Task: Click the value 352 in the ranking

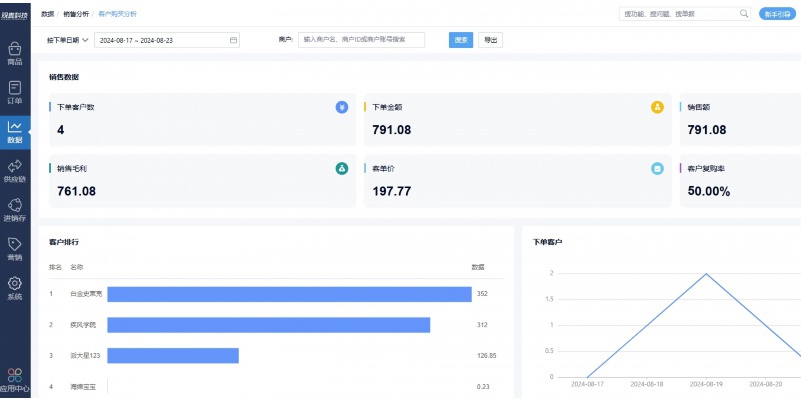Action: (482, 294)
